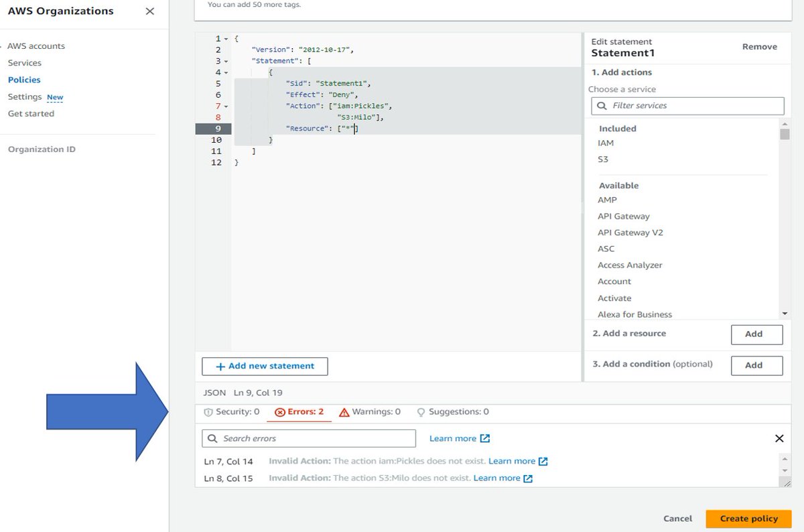Jump to error at Ln 8, Col 15
The width and height of the screenshot is (804, 532).
point(228,478)
